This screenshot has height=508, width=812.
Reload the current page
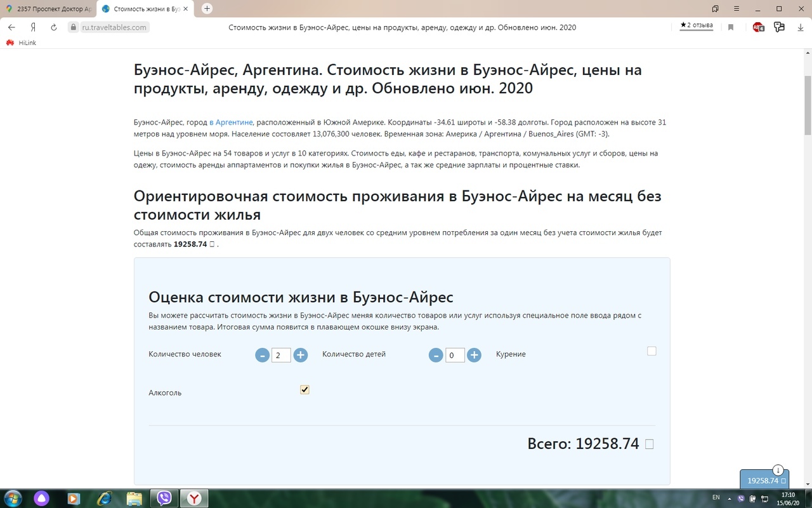pyautogui.click(x=54, y=27)
